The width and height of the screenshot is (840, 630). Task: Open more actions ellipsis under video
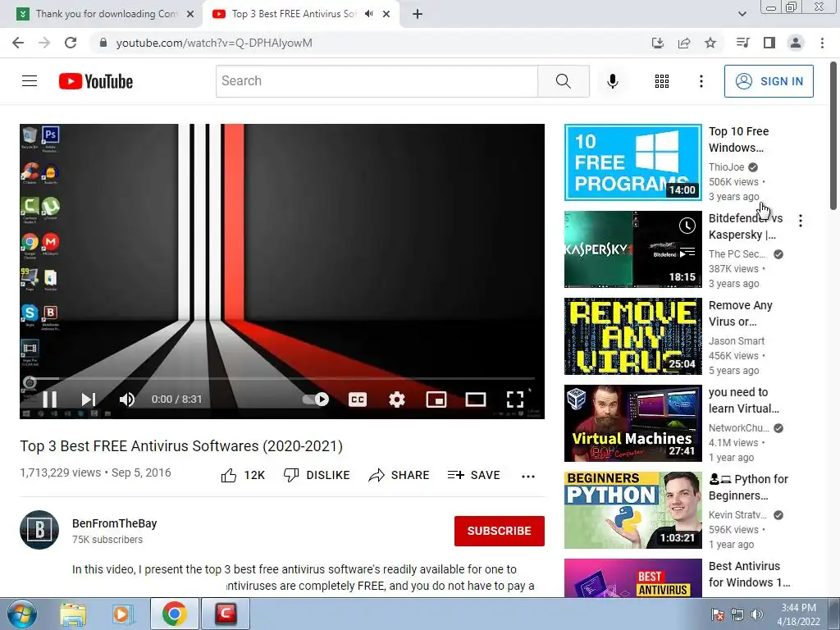coord(528,476)
